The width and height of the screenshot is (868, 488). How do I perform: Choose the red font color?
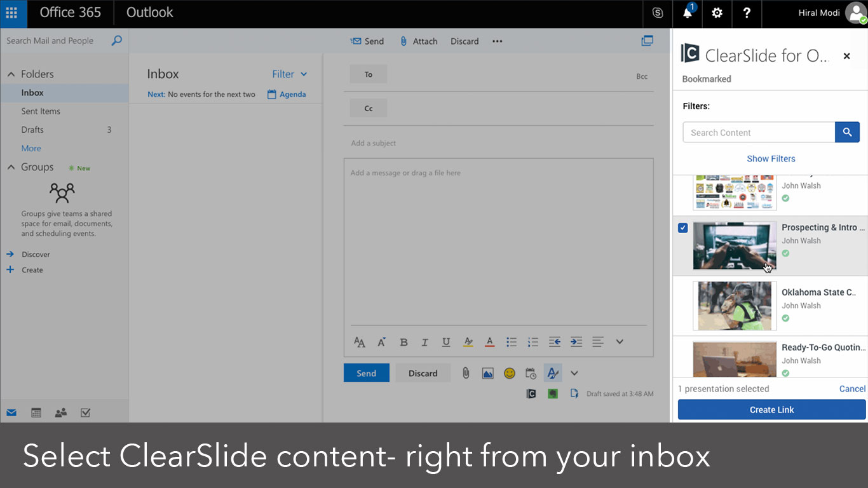pos(490,342)
